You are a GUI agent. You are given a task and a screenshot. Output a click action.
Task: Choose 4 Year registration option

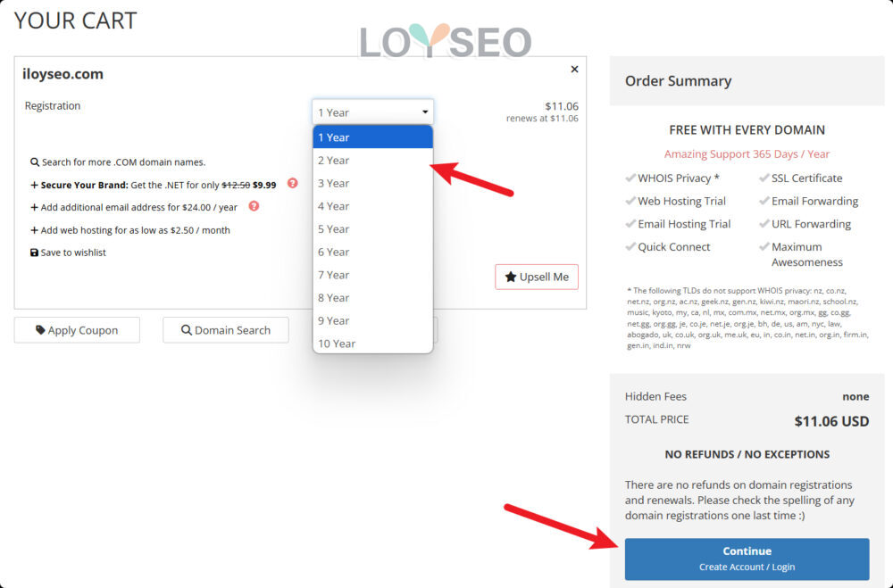point(372,206)
